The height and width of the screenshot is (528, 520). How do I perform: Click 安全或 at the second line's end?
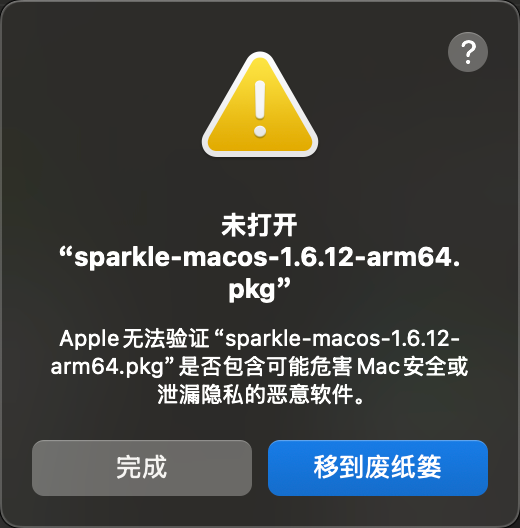436,366
